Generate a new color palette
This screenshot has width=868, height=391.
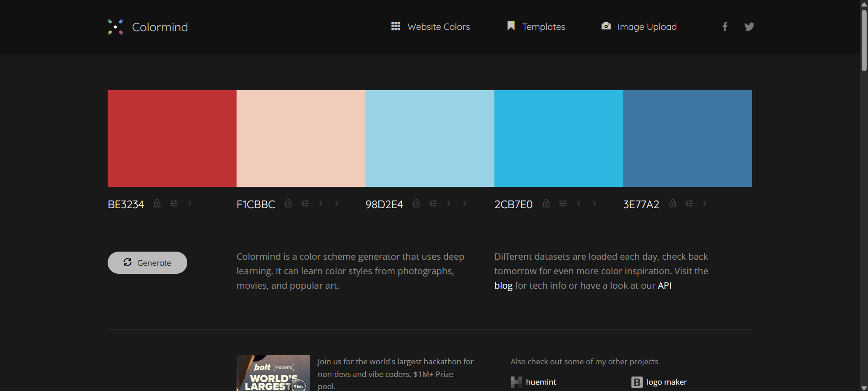[147, 262]
